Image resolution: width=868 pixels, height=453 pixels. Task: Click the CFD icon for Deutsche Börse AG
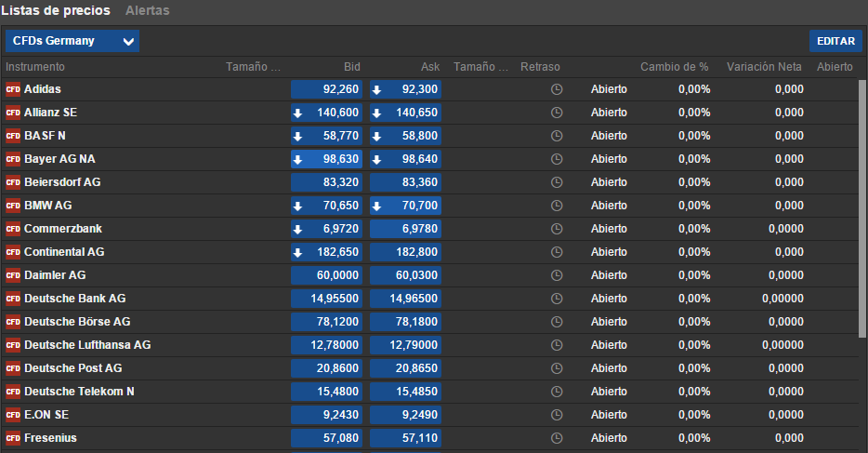13,322
